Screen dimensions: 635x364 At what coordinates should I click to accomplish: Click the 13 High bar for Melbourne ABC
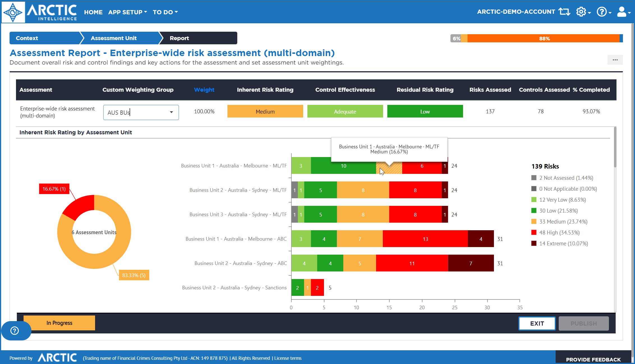coord(425,239)
